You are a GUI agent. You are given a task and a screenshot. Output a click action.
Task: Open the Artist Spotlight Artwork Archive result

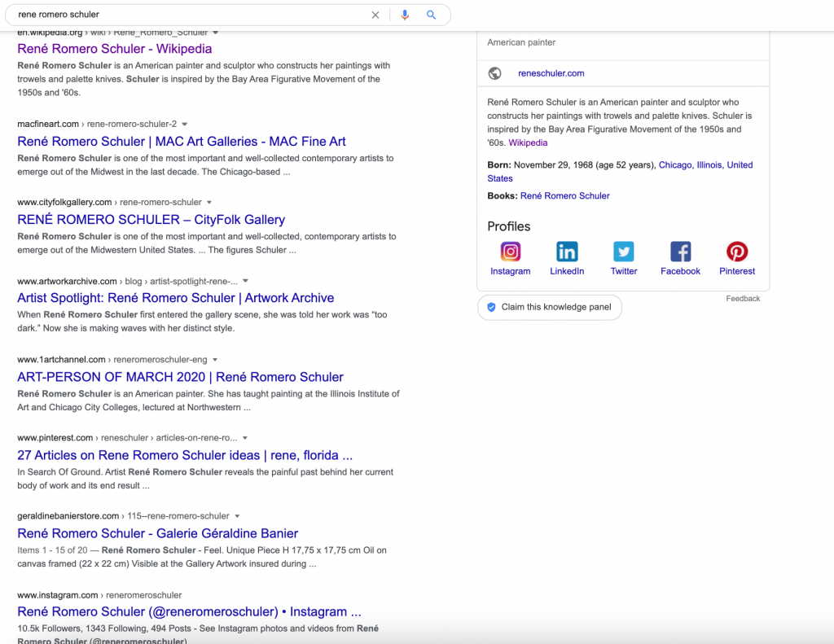click(x=176, y=298)
